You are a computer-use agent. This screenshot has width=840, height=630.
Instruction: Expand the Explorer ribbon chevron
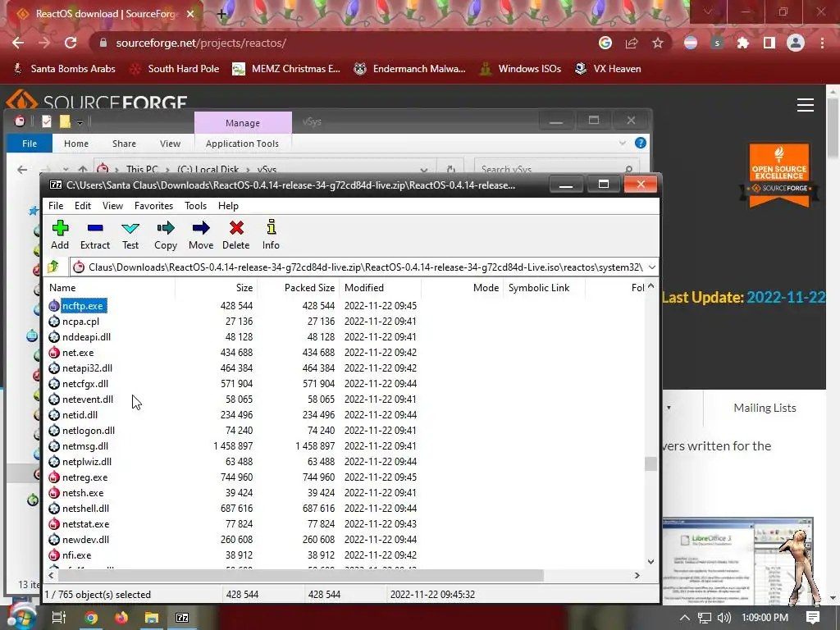click(x=623, y=143)
